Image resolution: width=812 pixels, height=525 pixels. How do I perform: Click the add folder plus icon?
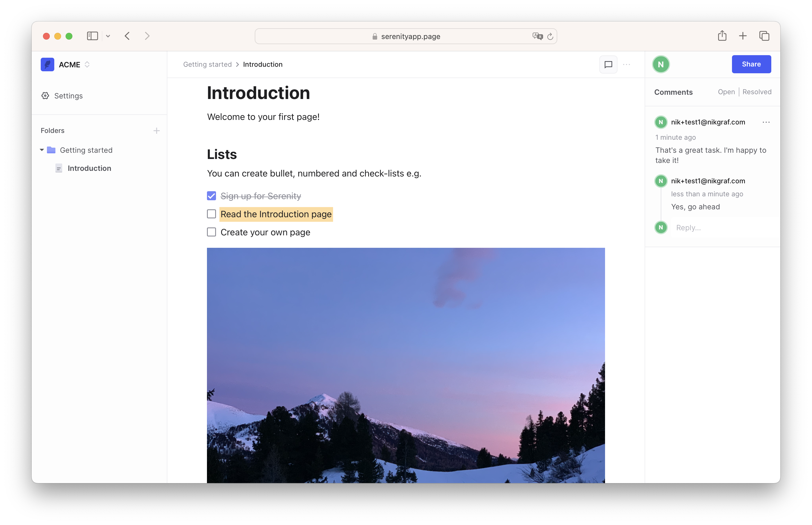pos(156,131)
